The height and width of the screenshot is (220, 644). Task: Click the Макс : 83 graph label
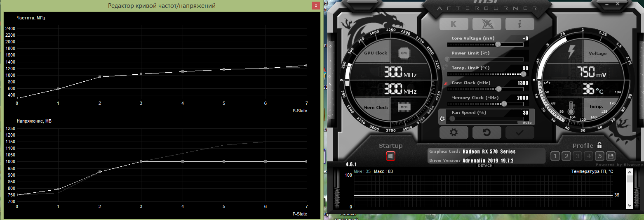[x=383, y=171]
